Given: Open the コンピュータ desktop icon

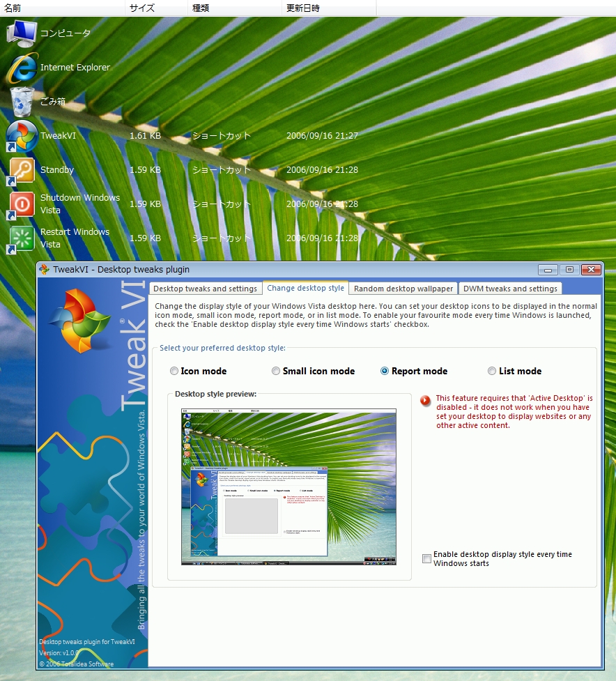Looking at the screenshot, I should 22,33.
